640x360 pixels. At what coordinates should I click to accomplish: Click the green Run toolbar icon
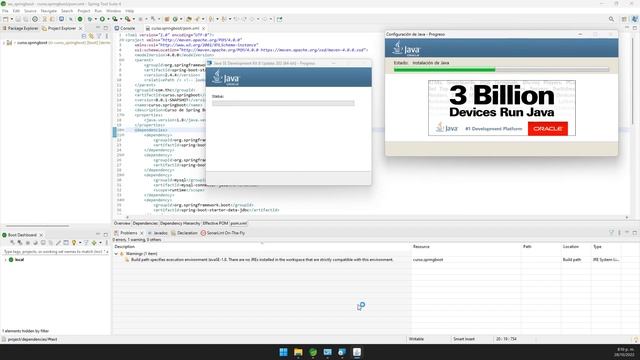[102, 19]
